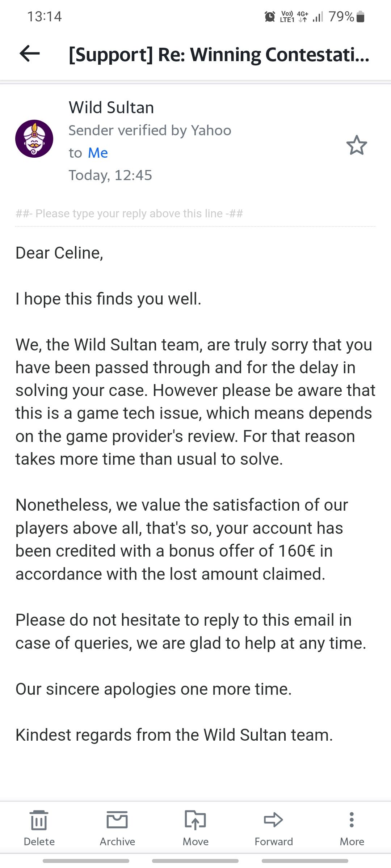Tap the Move folder icon
This screenshot has height=868, width=391.
tap(195, 820)
